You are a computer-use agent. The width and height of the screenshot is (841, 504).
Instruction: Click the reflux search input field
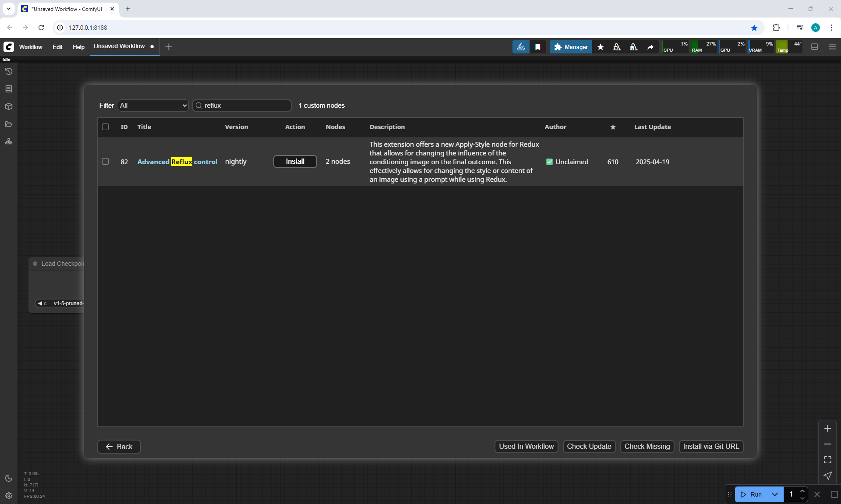coord(245,106)
